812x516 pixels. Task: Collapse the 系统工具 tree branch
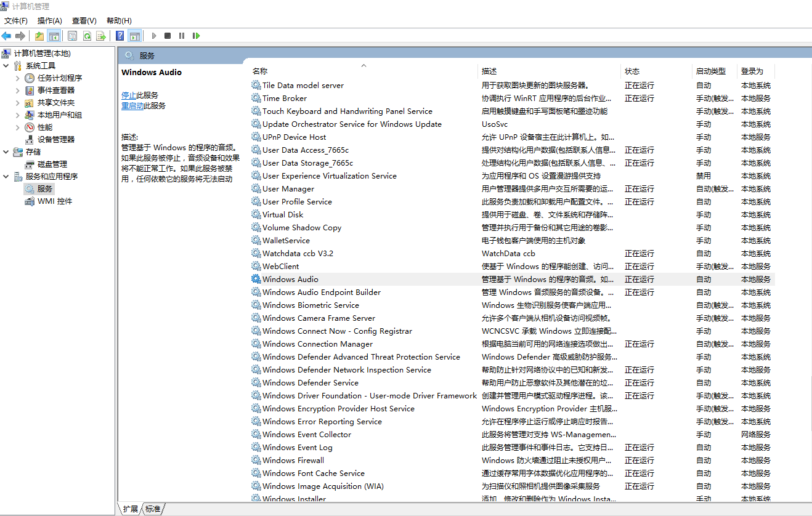6,65
